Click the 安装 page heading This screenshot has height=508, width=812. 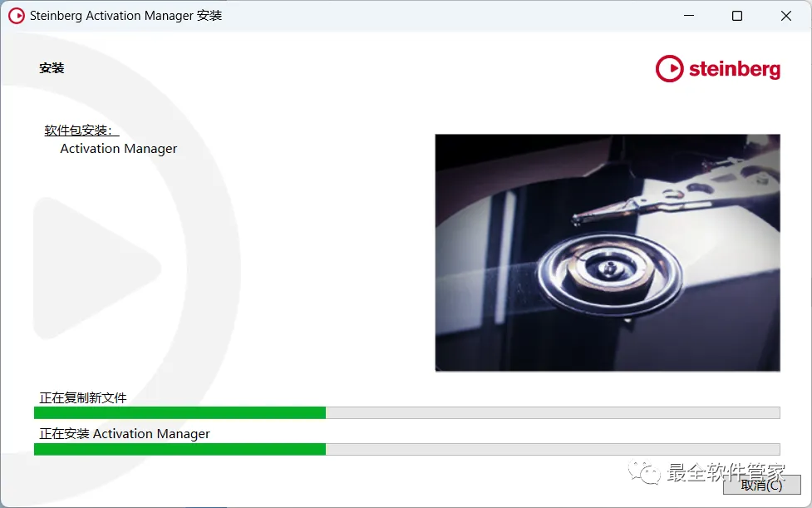coord(52,68)
